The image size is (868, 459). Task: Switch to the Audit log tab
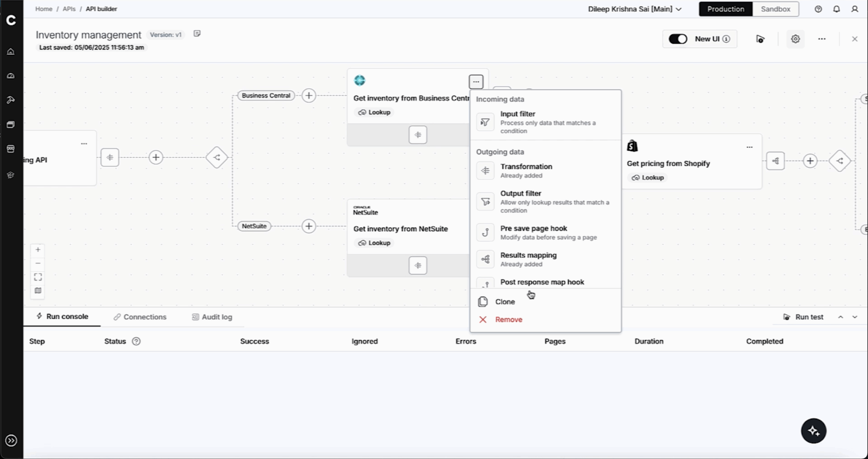click(212, 317)
